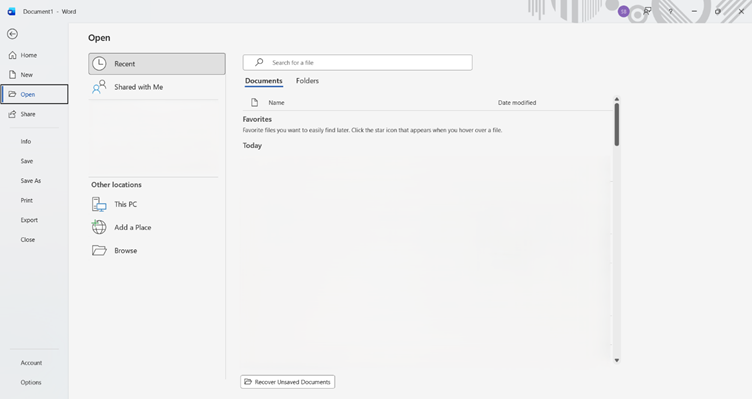
Task: Restore down the Word window
Action: pos(717,12)
